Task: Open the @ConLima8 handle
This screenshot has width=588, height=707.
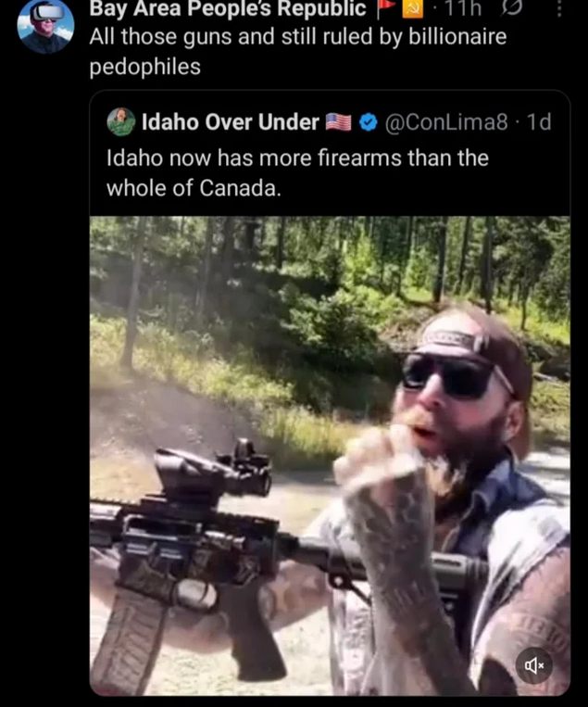Action: 446,122
